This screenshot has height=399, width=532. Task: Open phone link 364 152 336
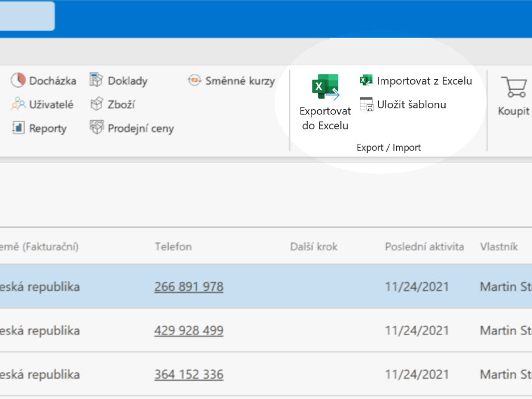coord(189,375)
